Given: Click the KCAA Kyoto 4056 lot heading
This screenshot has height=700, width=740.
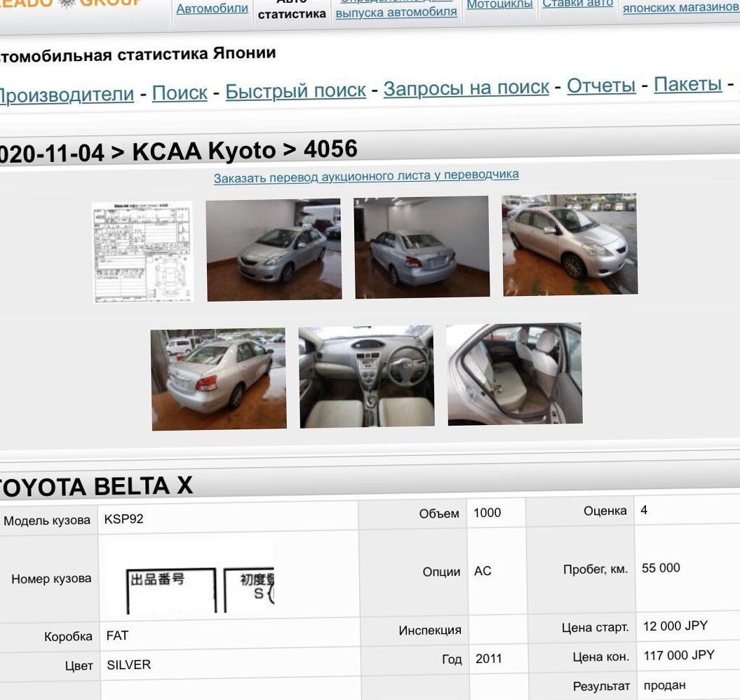Looking at the screenshot, I should pos(178,152).
